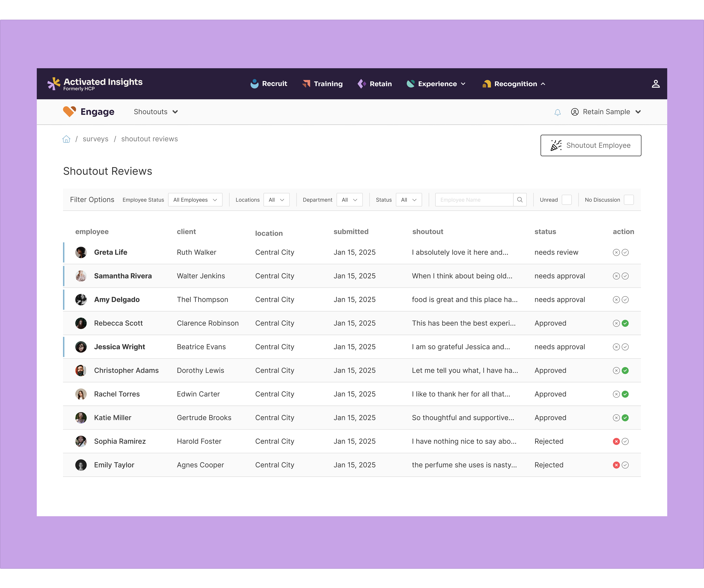Image resolution: width=704 pixels, height=588 pixels.
Task: Click red reject icon for Sophia Ramirez
Action: (x=616, y=441)
